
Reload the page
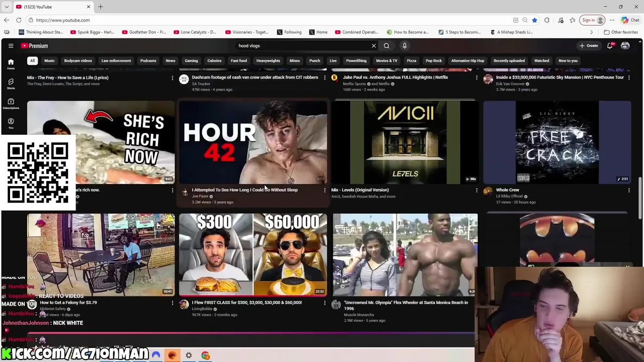pos(19,20)
